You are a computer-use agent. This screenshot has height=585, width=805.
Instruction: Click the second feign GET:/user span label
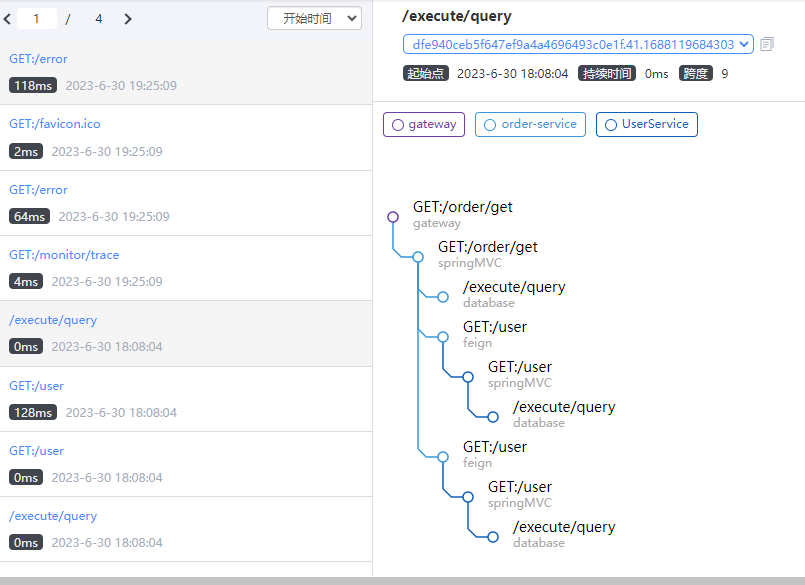click(494, 447)
